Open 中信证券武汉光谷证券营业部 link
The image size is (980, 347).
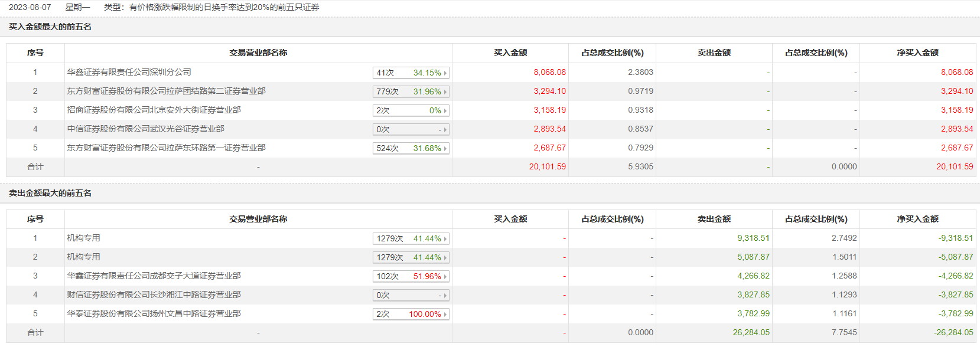click(145, 129)
